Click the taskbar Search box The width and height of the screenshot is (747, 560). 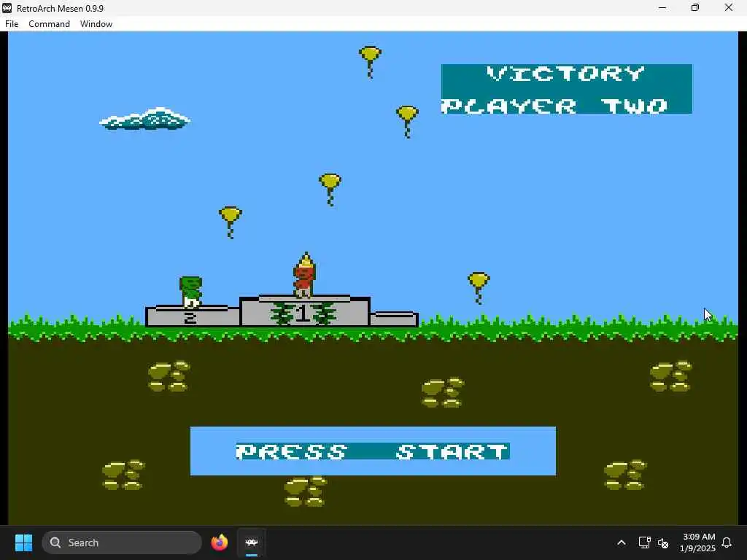pos(122,542)
